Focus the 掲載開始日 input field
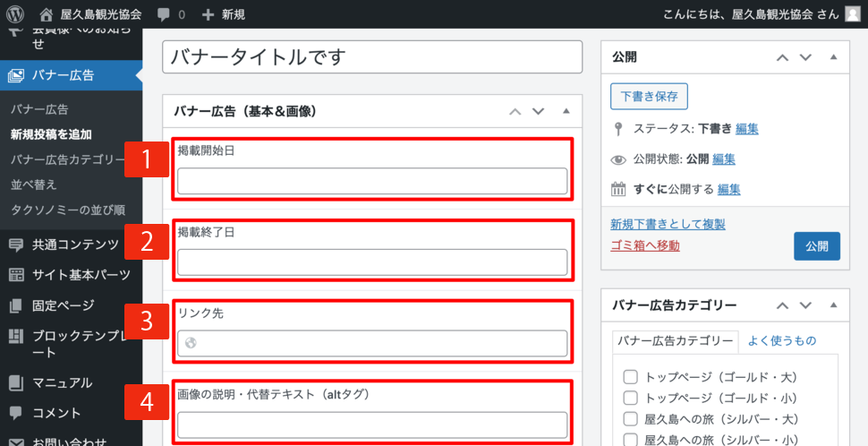 pyautogui.click(x=372, y=181)
